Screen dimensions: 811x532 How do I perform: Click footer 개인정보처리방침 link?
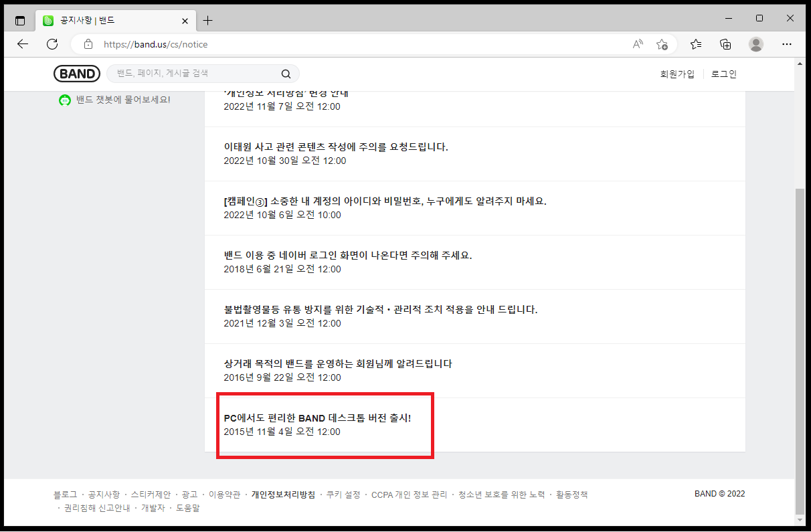(283, 495)
